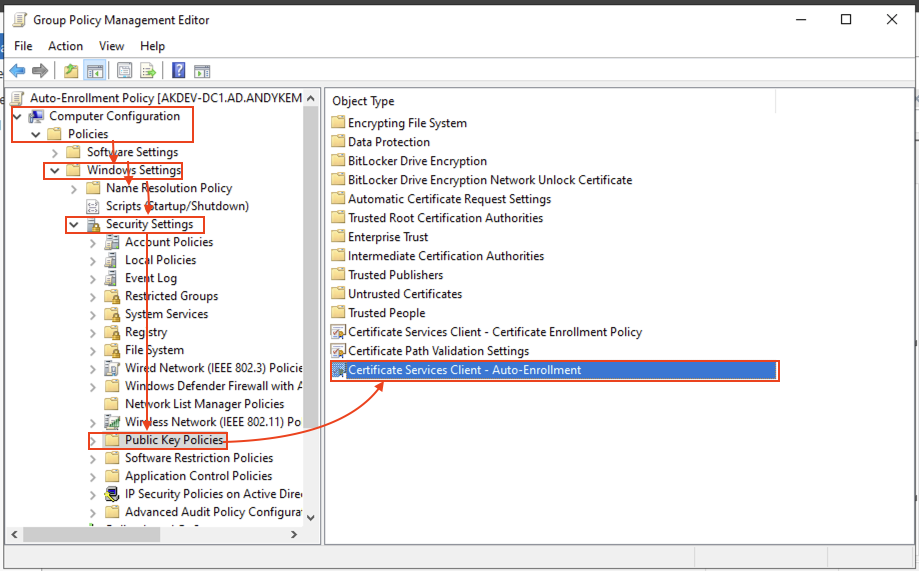Collapse the Policies node
The width and height of the screenshot is (919, 571).
[36, 135]
